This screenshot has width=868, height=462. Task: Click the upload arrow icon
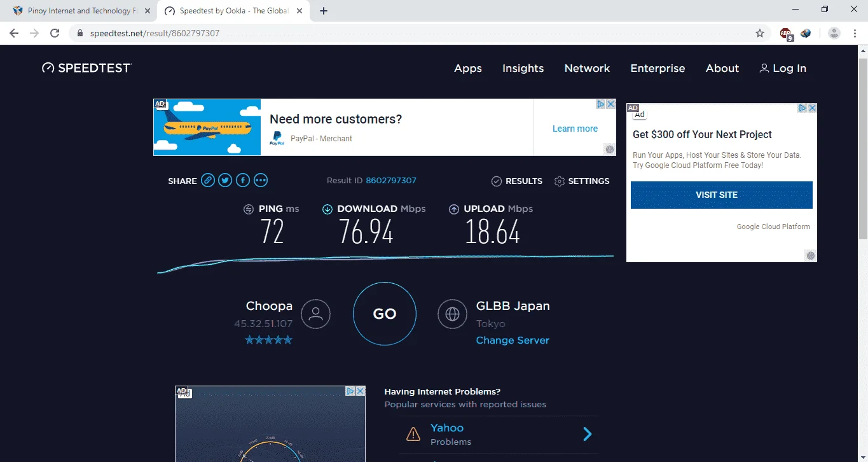(x=454, y=209)
